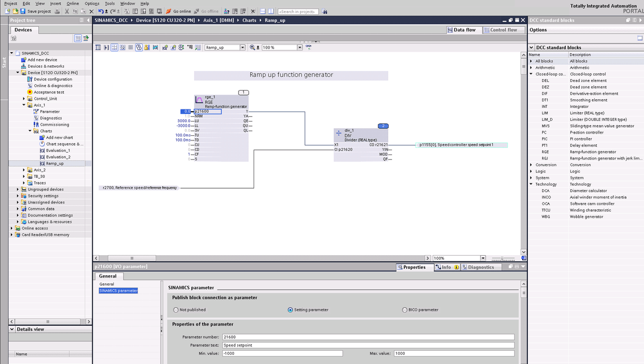Click the Charts breadcrumb in title bar
The image size is (644, 364).
click(x=250, y=20)
